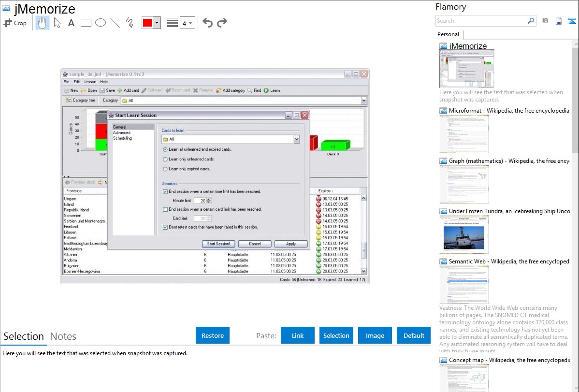Activate the hand pan tool
The width and height of the screenshot is (579, 392).
(x=43, y=23)
